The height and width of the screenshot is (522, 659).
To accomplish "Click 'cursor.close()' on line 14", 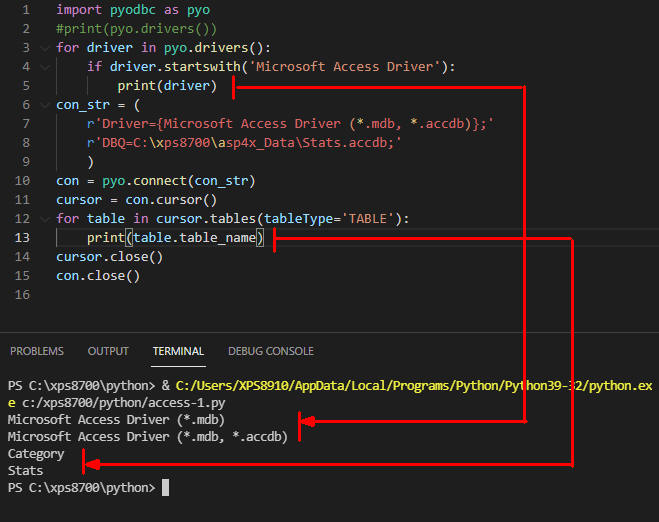I will [x=110, y=257].
